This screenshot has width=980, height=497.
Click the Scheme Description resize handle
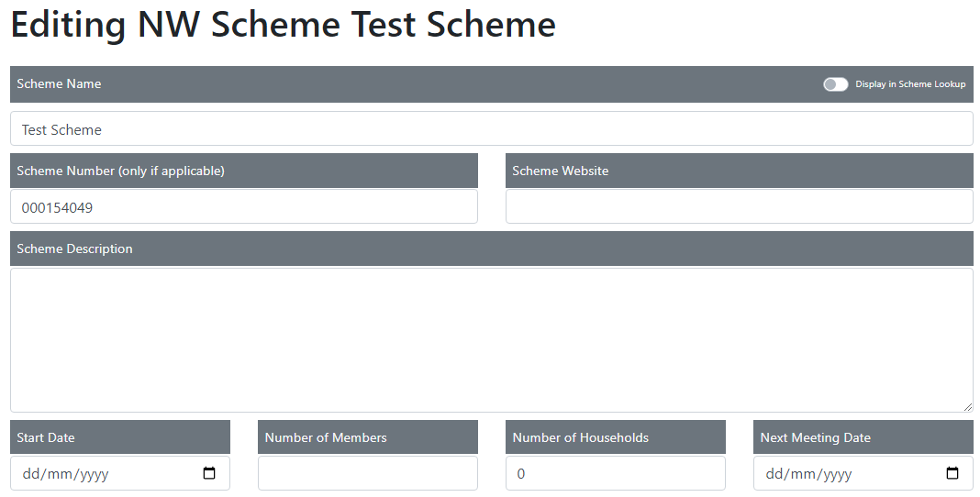[x=967, y=406]
